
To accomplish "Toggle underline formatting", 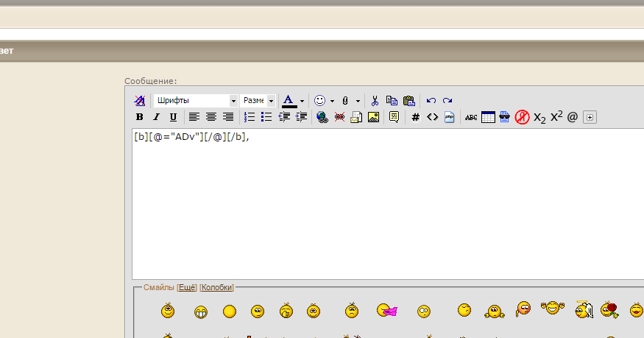I will [173, 117].
